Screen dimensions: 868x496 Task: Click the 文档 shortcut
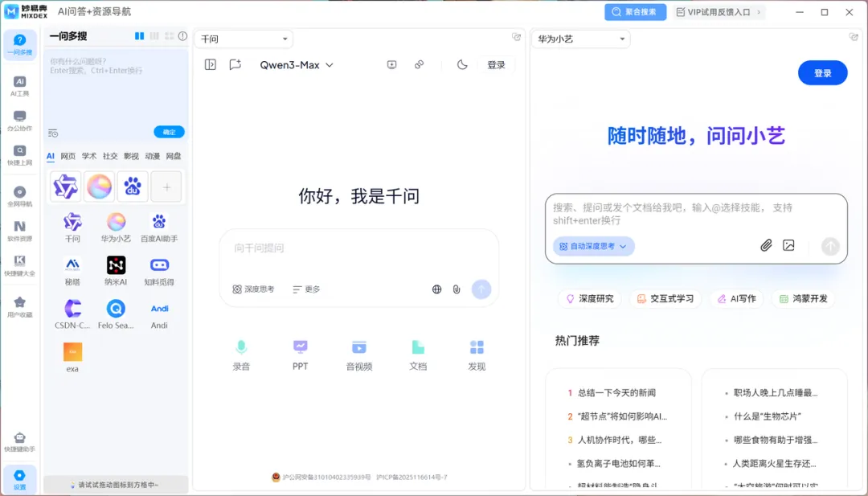[x=418, y=355]
